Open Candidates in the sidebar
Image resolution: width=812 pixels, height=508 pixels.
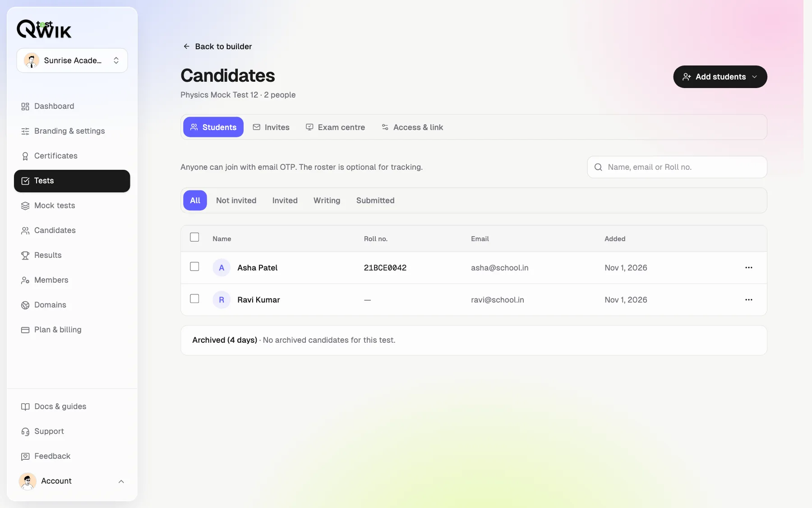(x=72, y=230)
